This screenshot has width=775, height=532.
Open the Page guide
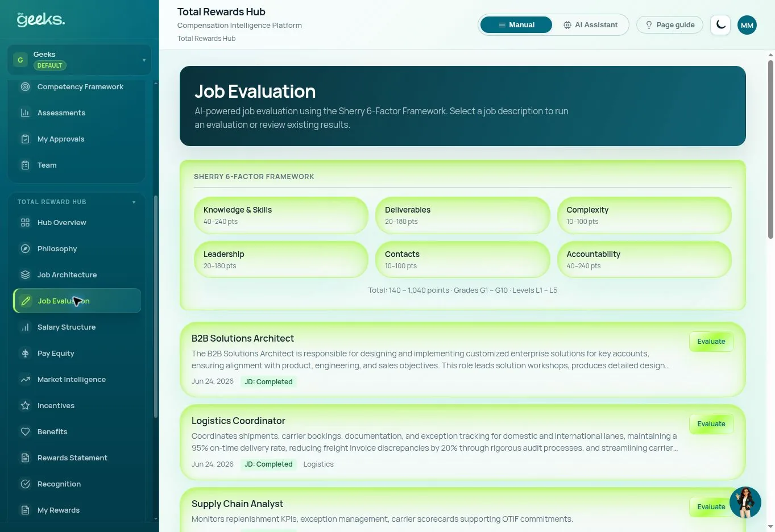pos(670,25)
